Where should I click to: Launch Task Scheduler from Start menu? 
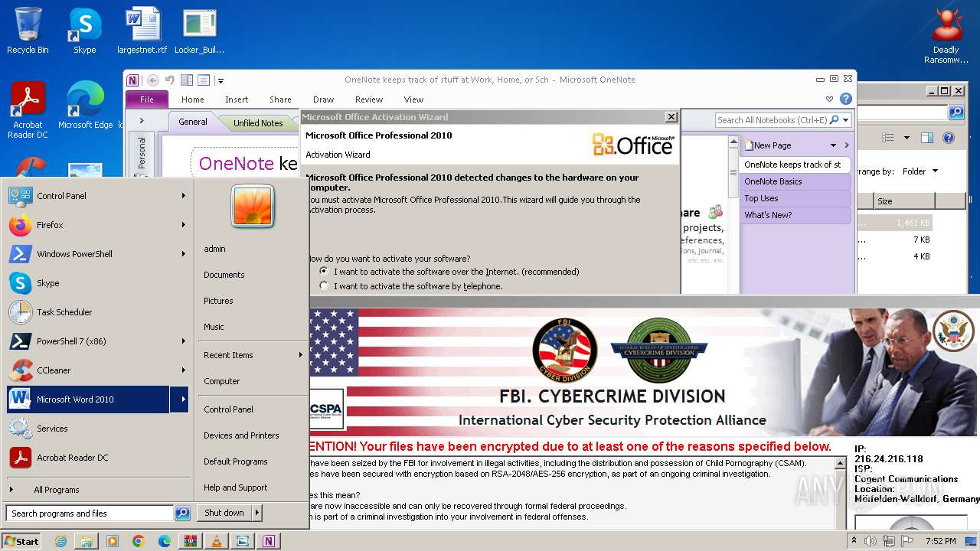click(98, 312)
